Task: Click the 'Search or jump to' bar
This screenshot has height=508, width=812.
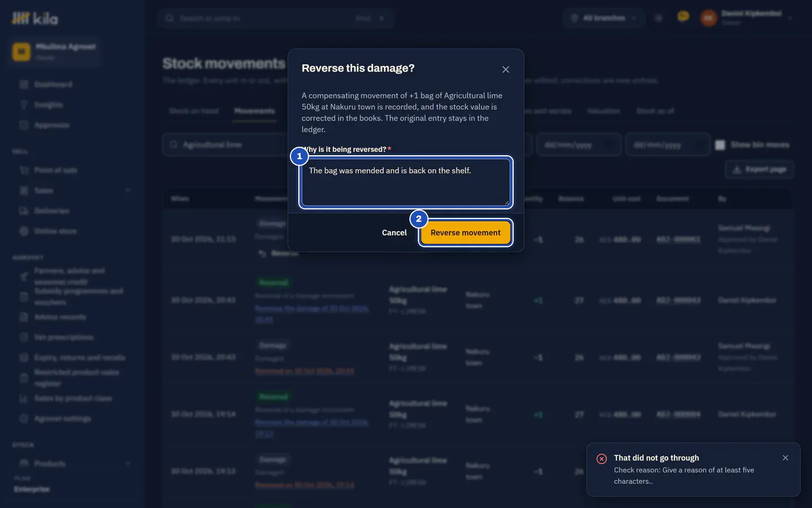Action: pos(275,18)
